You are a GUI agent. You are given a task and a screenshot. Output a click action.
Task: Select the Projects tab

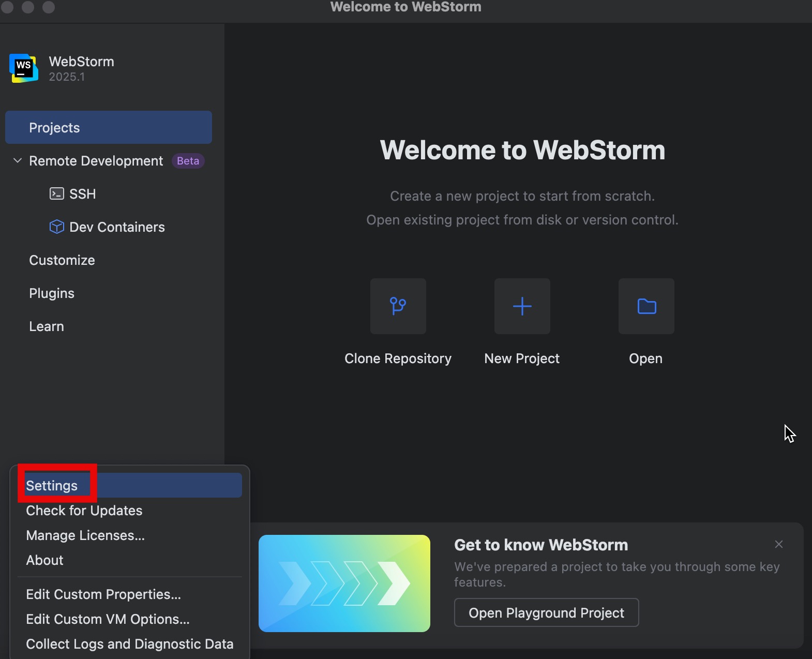pyautogui.click(x=108, y=127)
